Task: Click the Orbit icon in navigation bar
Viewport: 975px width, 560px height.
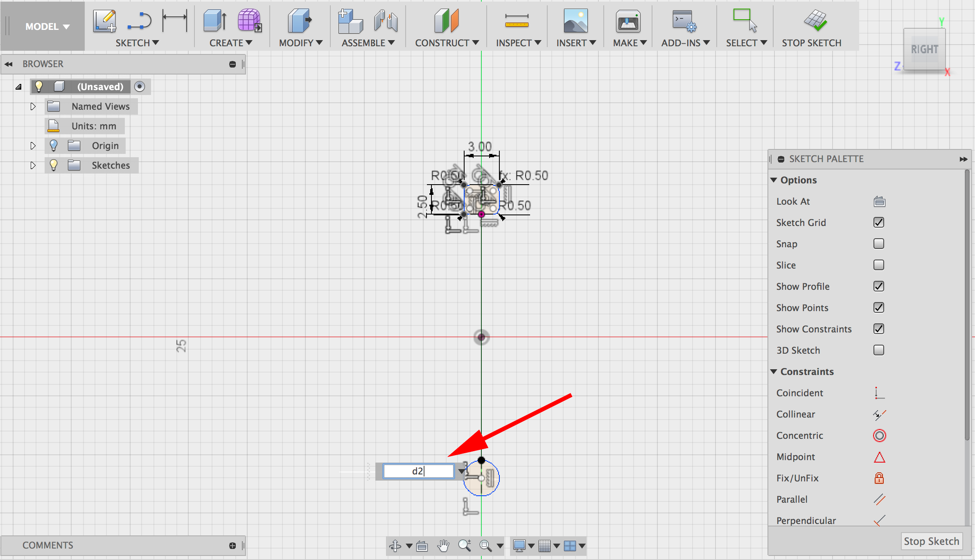Action: 395,546
